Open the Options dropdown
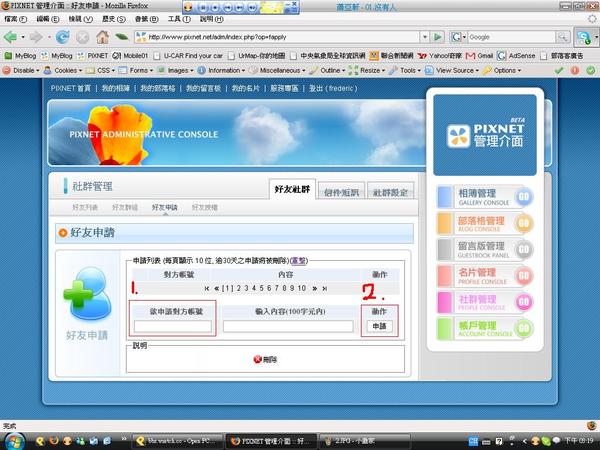The image size is (600, 450). 502,70
